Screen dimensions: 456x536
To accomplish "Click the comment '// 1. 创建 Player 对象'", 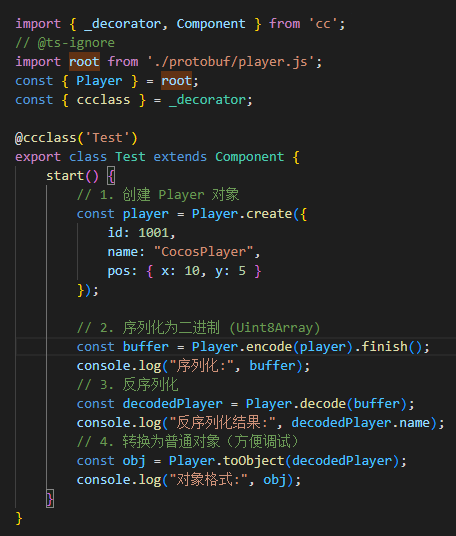I will (x=158, y=195).
